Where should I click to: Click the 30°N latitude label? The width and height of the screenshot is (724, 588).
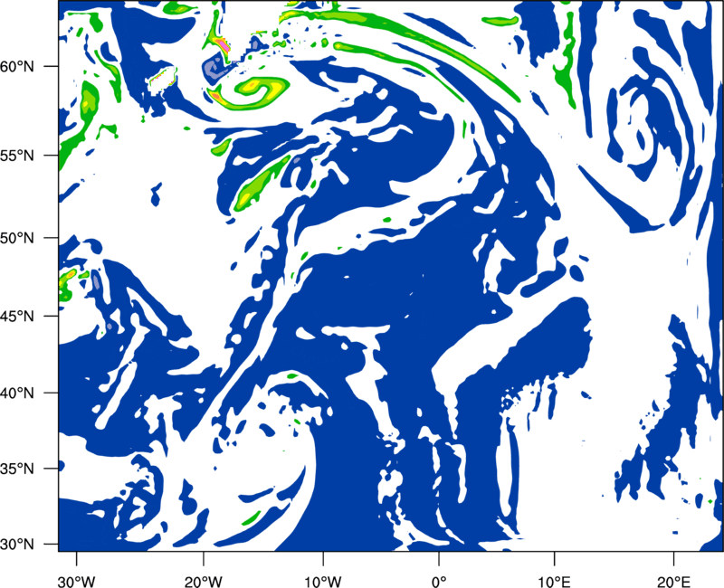click(x=17, y=545)
